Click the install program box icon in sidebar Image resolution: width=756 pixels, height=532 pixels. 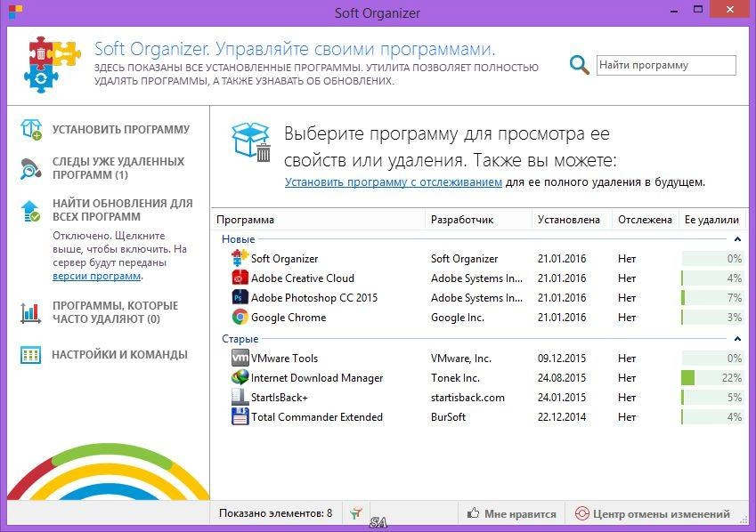(31, 129)
